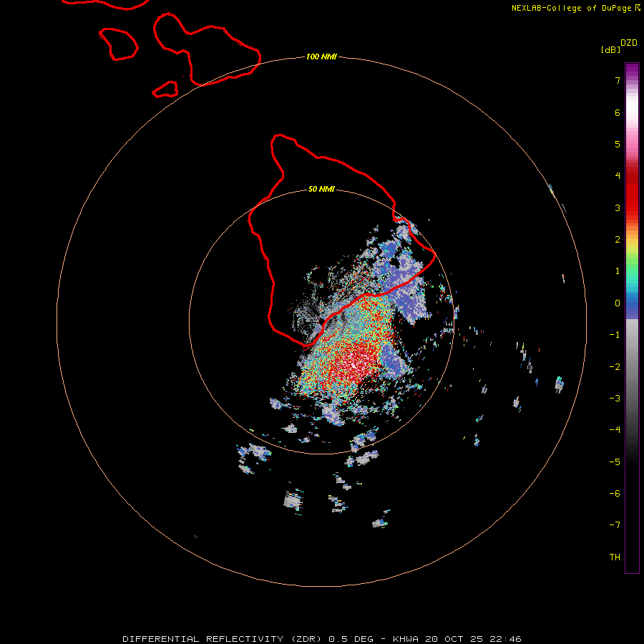Click the [dB] unit label

click(x=610, y=49)
